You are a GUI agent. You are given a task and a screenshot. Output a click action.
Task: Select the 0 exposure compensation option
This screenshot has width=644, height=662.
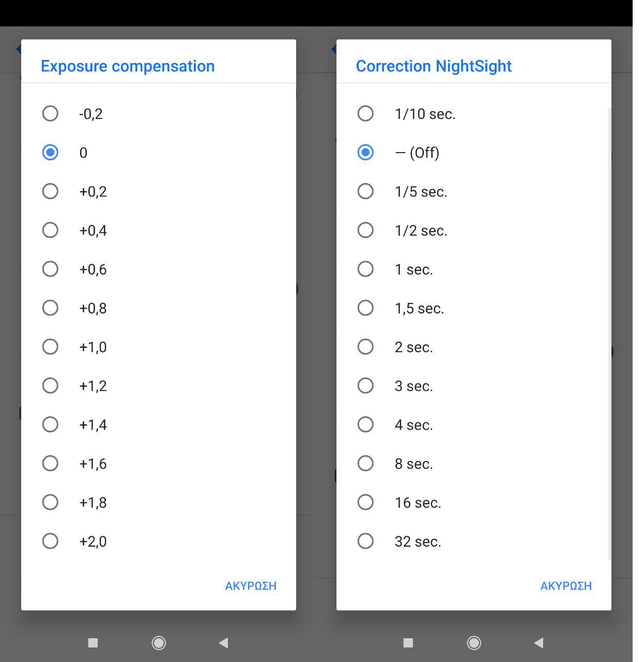pos(50,153)
